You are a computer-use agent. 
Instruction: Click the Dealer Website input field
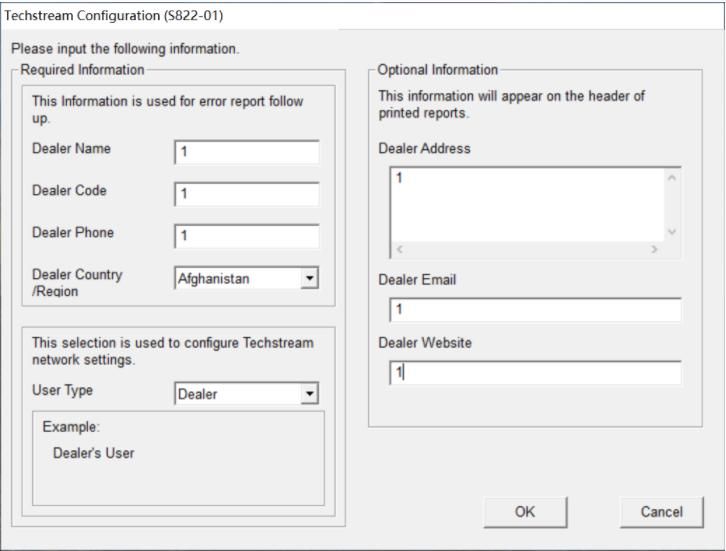[x=535, y=373]
